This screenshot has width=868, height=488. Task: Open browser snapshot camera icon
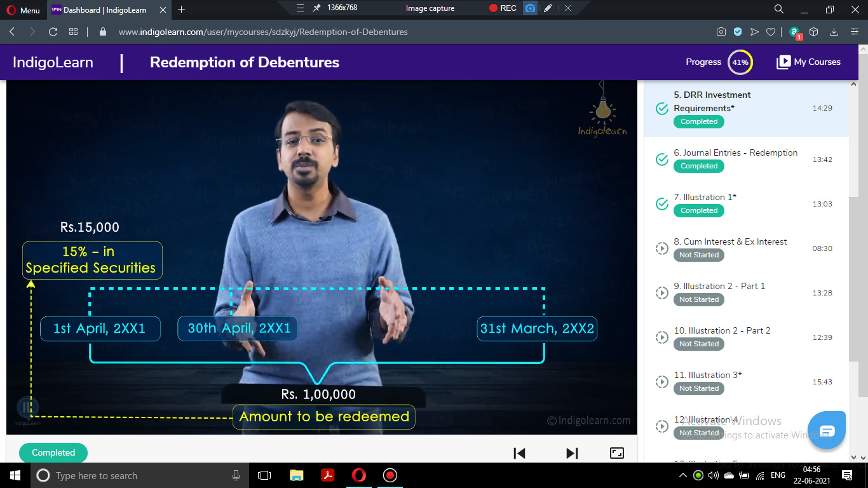(721, 32)
